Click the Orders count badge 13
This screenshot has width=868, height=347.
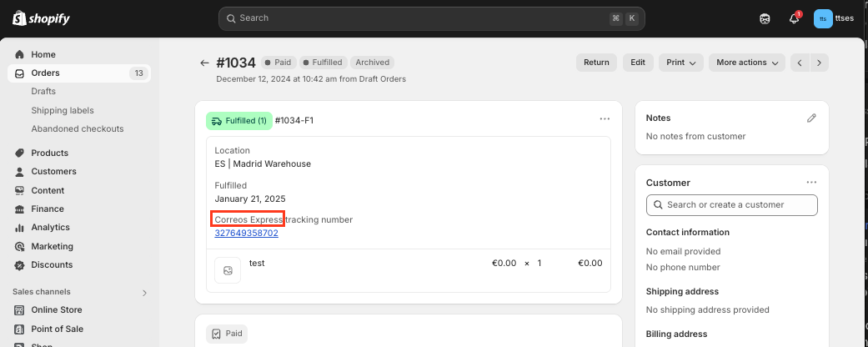point(138,73)
